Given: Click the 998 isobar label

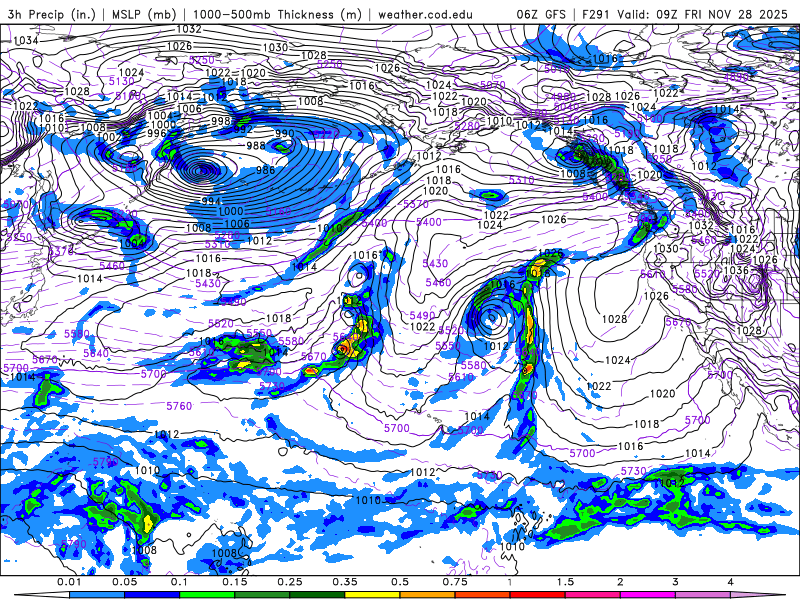Looking at the screenshot, I should [221, 121].
